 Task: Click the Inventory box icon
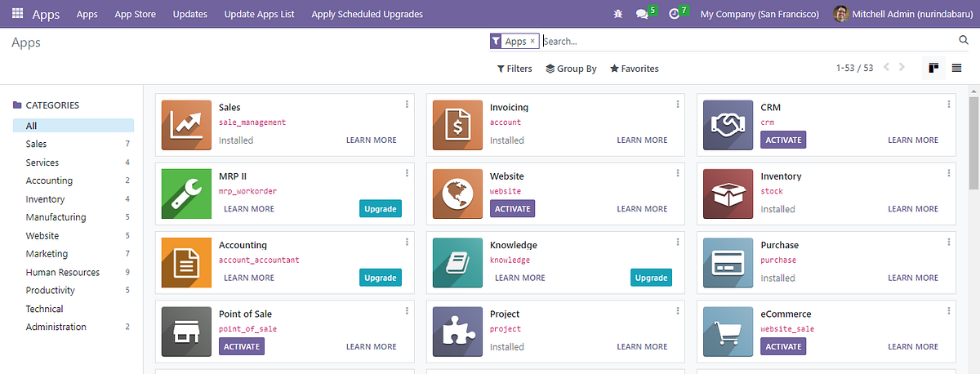728,194
